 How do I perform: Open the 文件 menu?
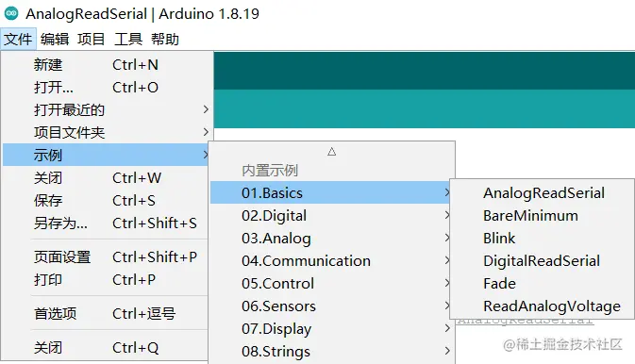18,40
